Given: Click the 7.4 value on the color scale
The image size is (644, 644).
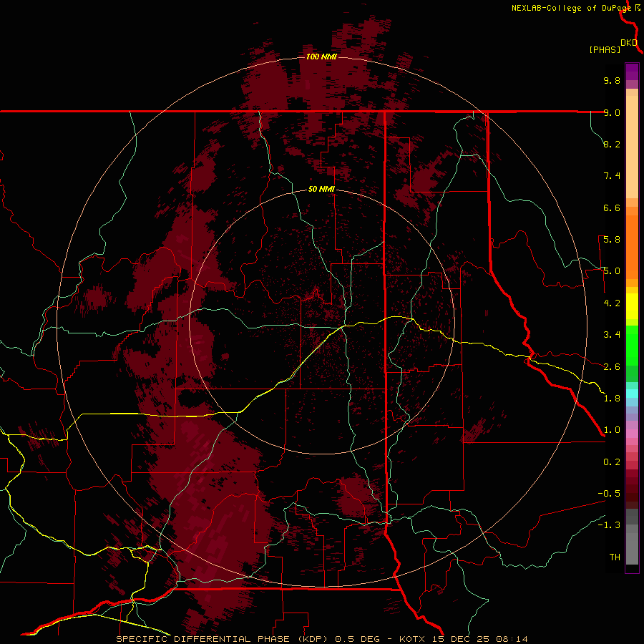Looking at the screenshot, I should point(612,176).
